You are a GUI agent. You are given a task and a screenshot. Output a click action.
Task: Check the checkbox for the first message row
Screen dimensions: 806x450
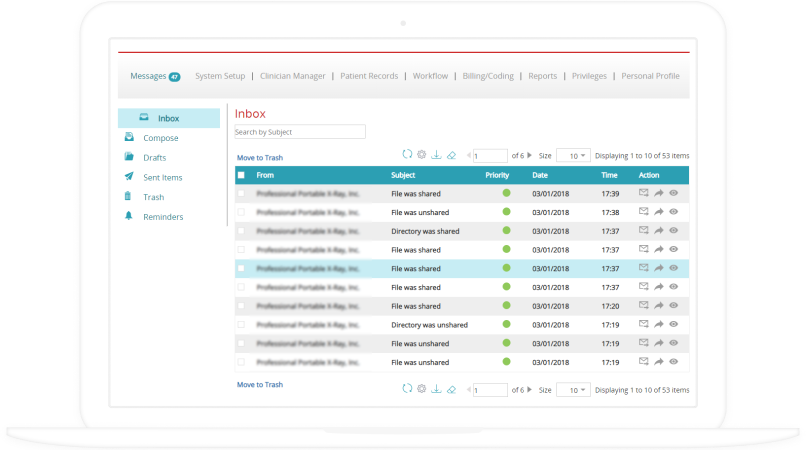click(241, 193)
